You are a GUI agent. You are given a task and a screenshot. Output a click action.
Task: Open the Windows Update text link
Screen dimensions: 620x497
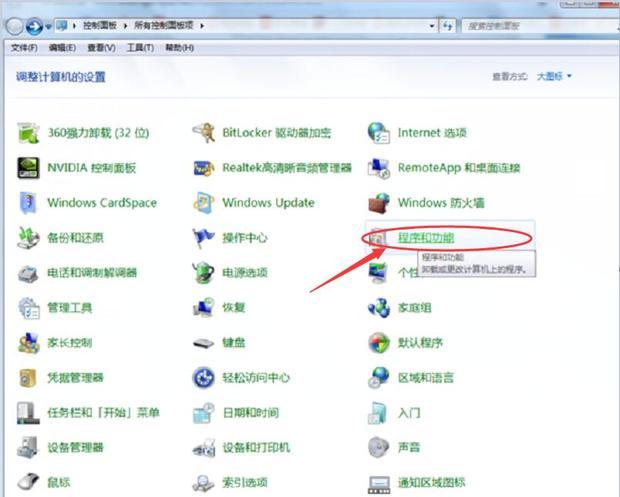tap(268, 203)
